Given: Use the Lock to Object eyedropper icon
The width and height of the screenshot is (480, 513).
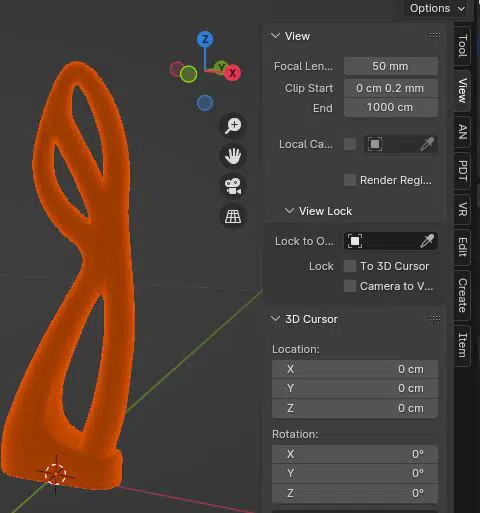Looking at the screenshot, I should (x=427, y=241).
